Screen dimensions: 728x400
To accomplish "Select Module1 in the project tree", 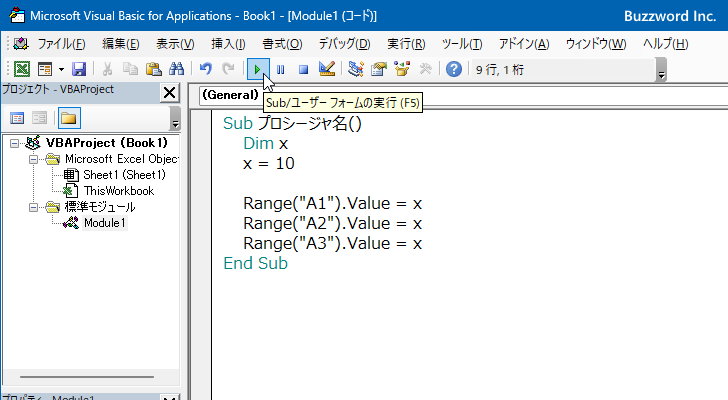I will click(104, 223).
